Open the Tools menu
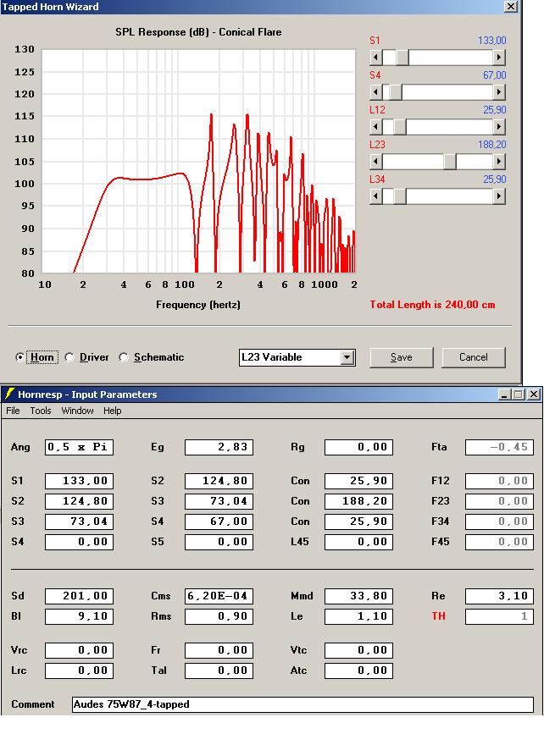544x756 pixels. tap(41, 411)
